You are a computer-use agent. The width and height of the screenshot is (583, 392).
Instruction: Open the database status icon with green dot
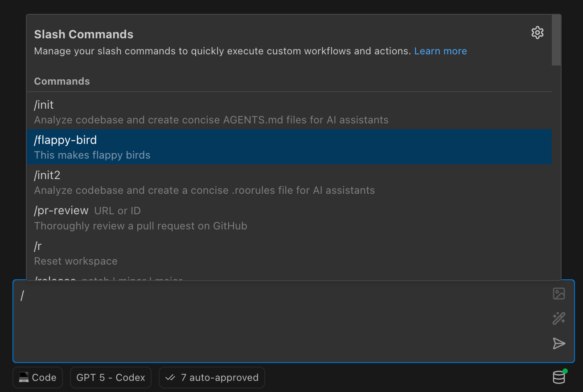558,377
